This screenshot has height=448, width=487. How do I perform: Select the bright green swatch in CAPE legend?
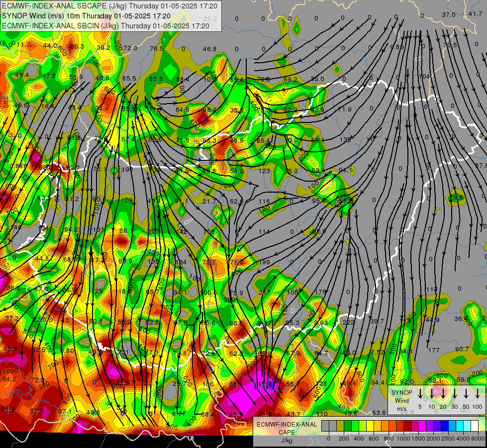point(355,426)
